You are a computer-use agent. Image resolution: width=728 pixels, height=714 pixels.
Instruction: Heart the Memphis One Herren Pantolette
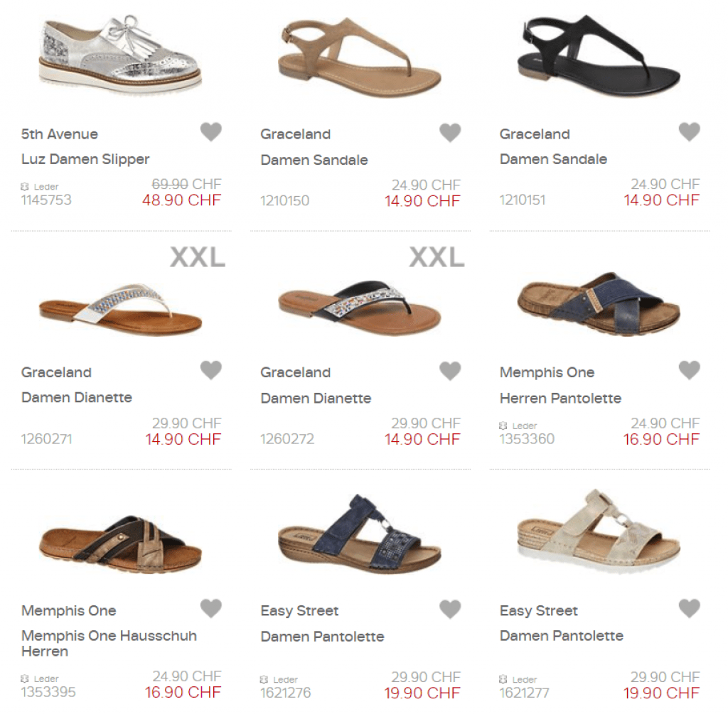coord(689,370)
